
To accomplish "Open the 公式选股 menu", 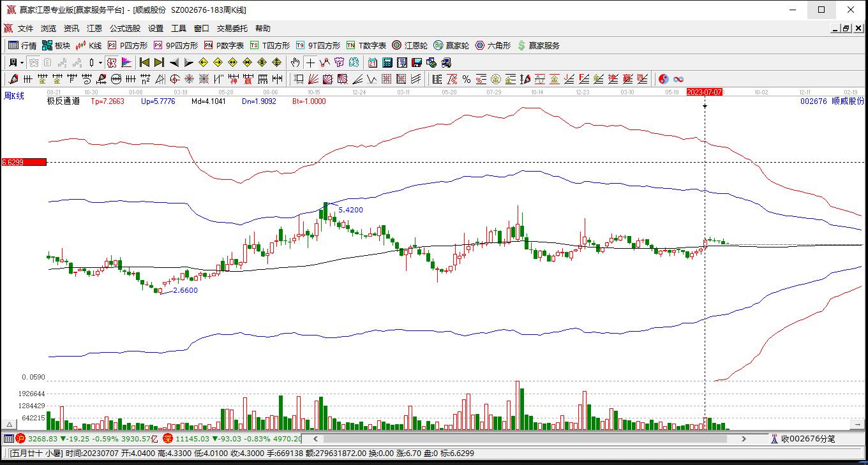I will [125, 29].
